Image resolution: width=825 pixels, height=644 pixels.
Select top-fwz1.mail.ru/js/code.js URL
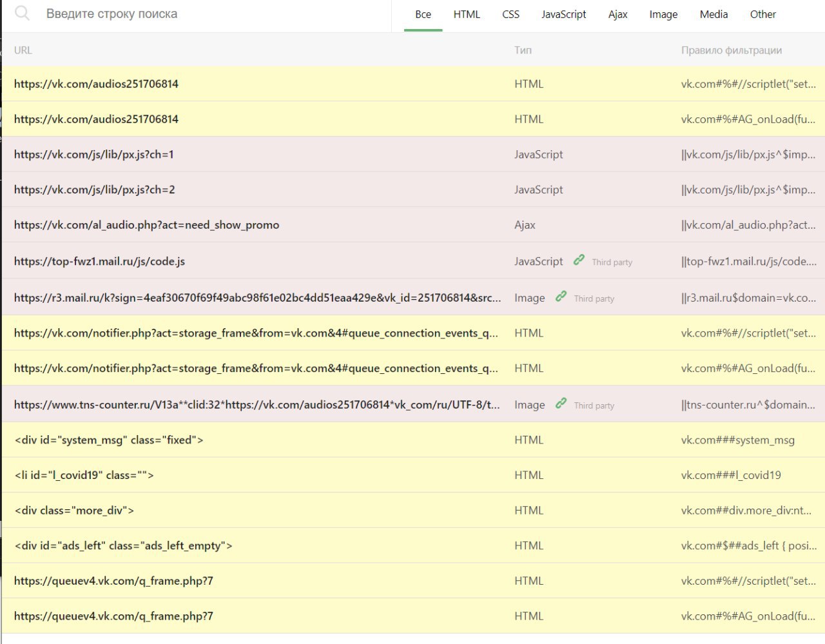[x=99, y=262]
